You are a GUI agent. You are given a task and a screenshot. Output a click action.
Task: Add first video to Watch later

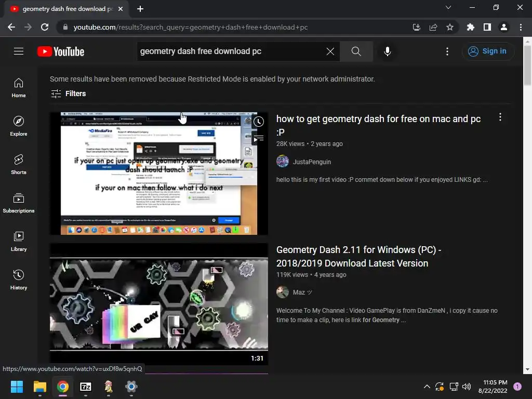259,122
